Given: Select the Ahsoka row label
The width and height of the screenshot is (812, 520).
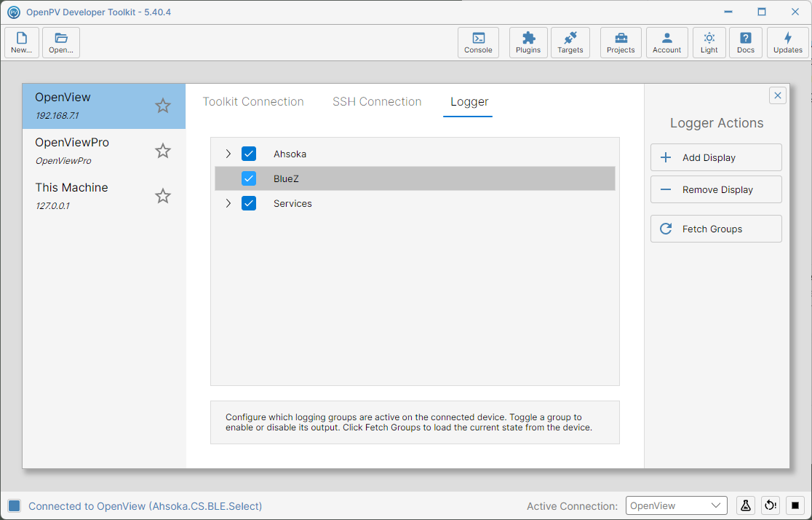Looking at the screenshot, I should [290, 154].
